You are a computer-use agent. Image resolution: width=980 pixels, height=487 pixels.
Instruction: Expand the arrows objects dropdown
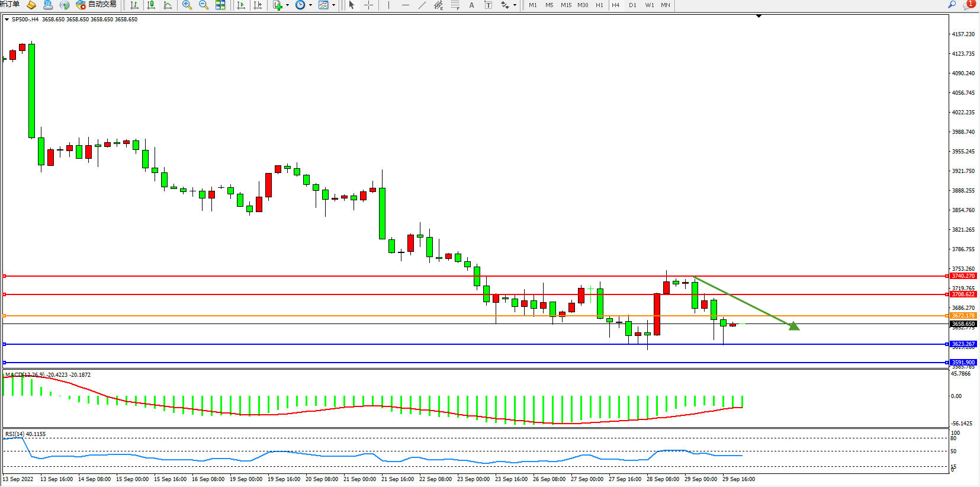click(x=515, y=5)
